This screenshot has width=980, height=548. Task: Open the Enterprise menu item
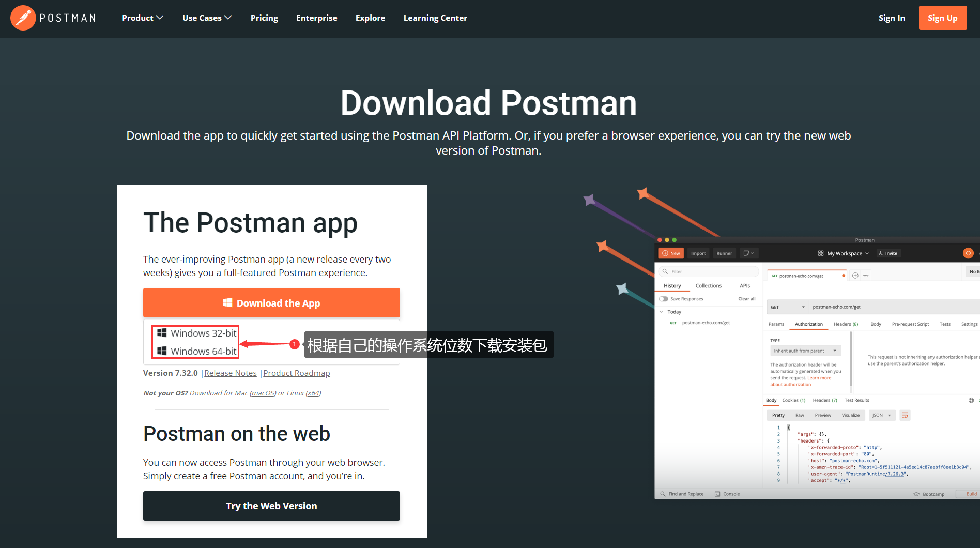(x=316, y=18)
